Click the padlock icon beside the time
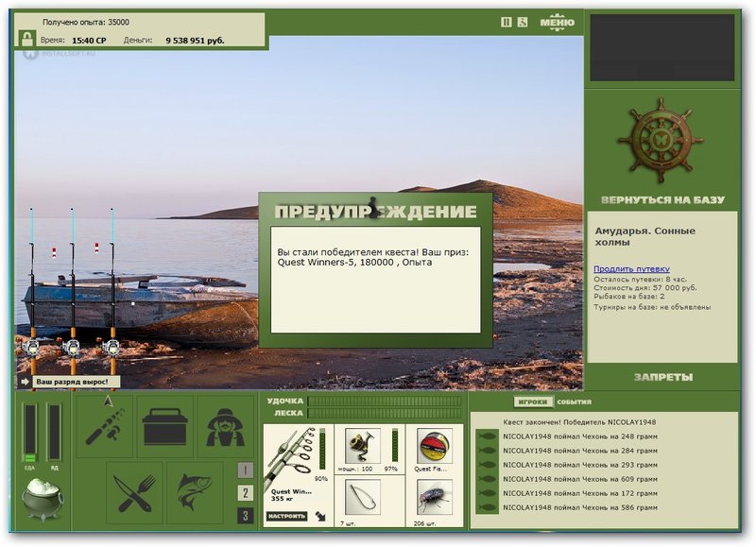Viewport: 756px width, 547px height. [x=27, y=38]
